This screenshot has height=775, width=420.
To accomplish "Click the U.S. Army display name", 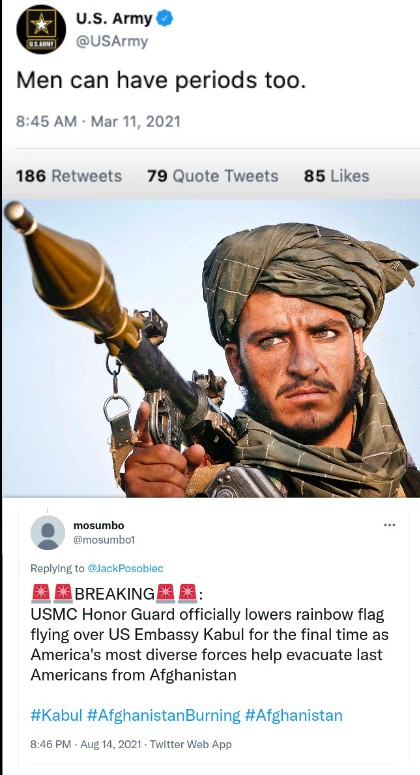I will point(114,19).
